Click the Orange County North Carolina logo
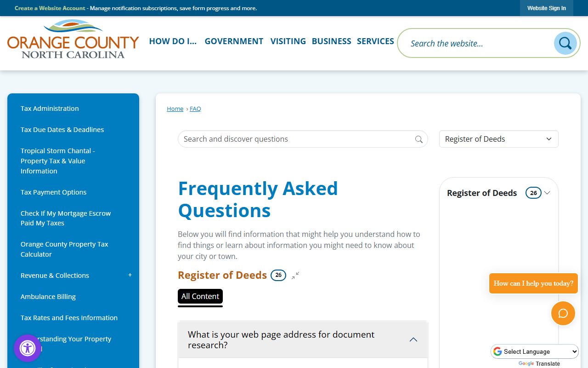588x368 pixels. pos(73,39)
